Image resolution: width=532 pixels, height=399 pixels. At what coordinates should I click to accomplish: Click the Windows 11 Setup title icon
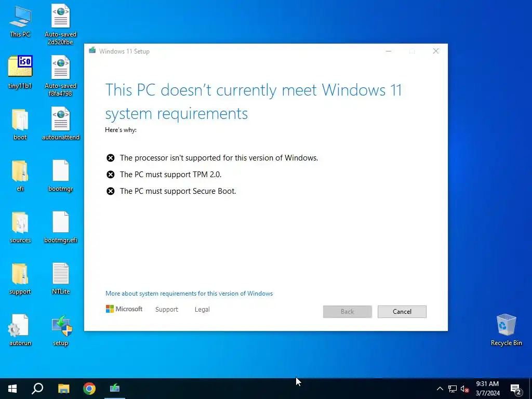[92, 50]
